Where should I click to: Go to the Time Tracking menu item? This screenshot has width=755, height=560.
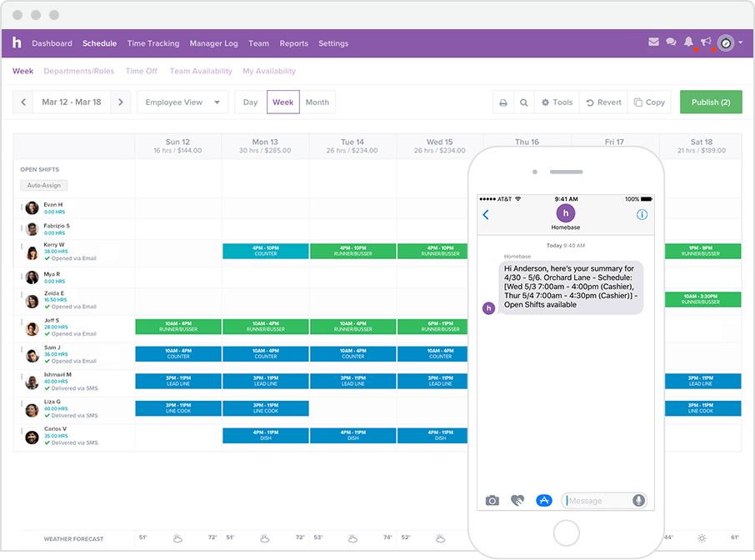click(153, 43)
